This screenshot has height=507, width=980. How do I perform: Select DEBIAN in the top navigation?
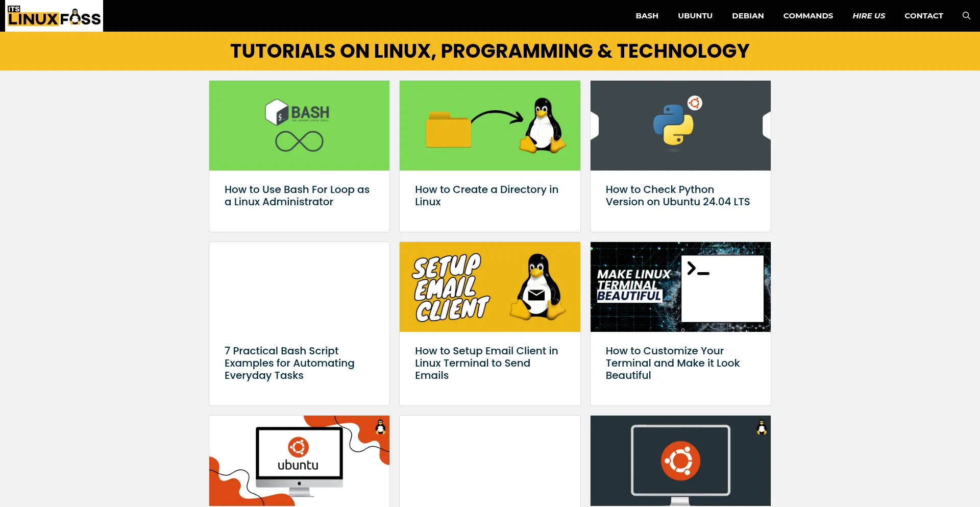coord(747,15)
